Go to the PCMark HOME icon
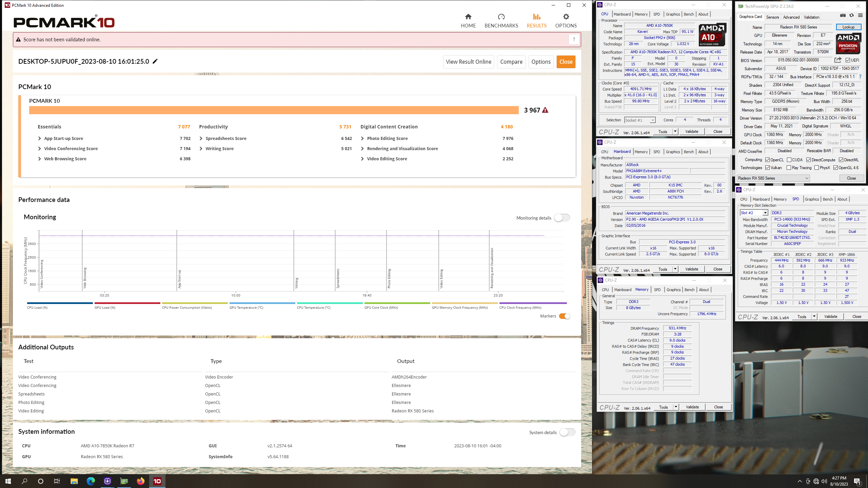The image size is (868, 488). point(468,17)
